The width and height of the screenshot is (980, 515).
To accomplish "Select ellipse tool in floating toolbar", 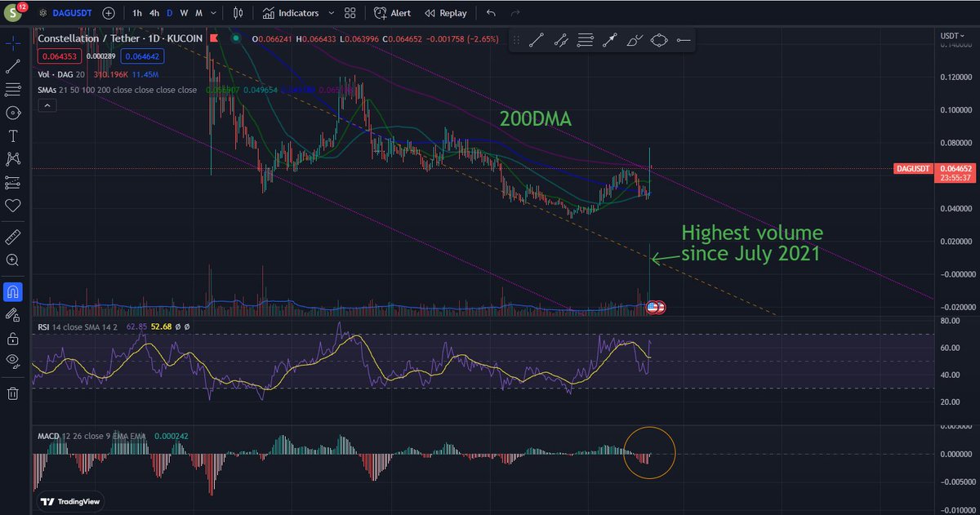I will tap(659, 40).
